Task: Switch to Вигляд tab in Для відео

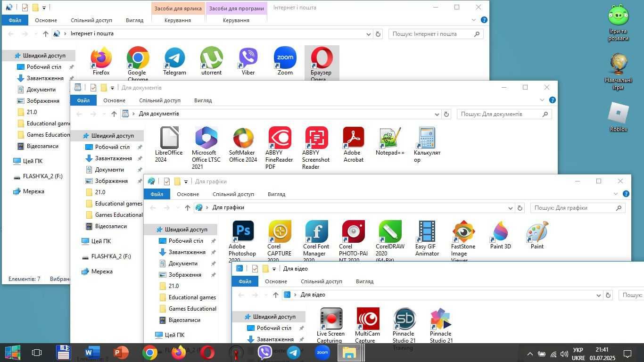Action: click(365, 281)
